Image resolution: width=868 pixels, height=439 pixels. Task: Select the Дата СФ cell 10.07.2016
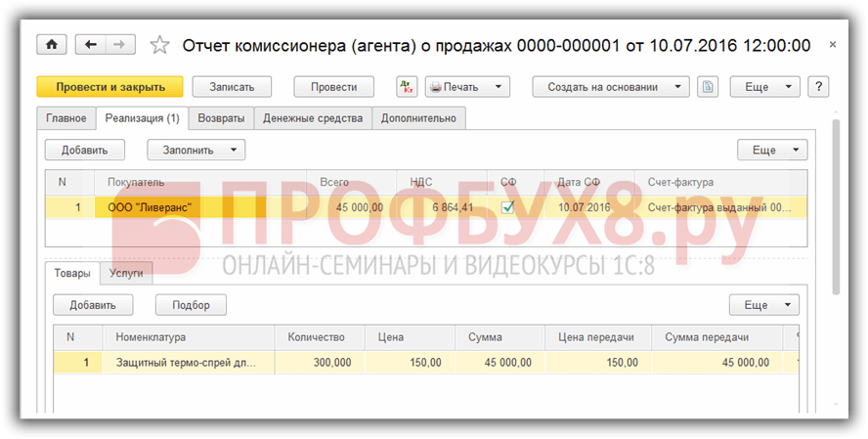(589, 207)
